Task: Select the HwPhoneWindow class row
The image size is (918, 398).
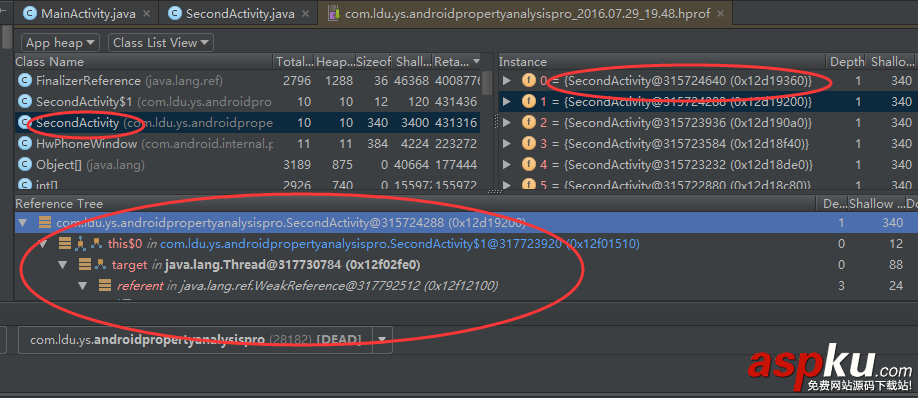Action: click(x=247, y=143)
